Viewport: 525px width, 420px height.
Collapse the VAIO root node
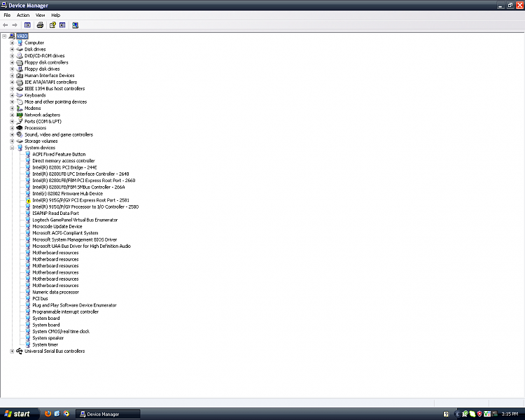pos(4,36)
